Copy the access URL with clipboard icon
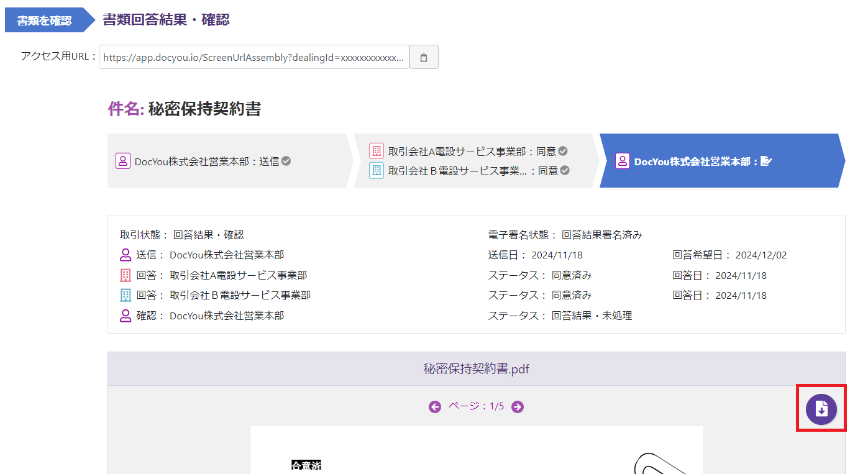Viewport: 868px width, 474px height. [424, 57]
